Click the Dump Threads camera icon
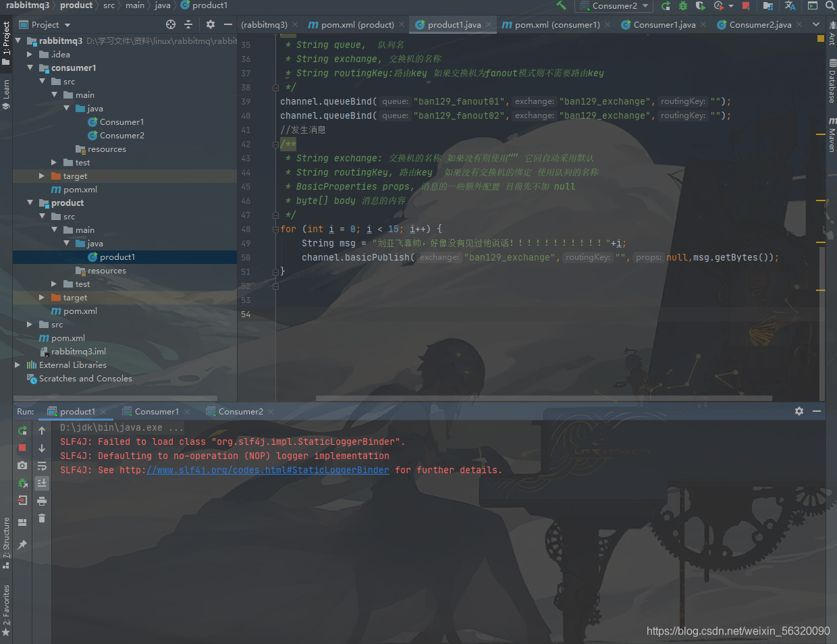The image size is (837, 644). pyautogui.click(x=22, y=465)
